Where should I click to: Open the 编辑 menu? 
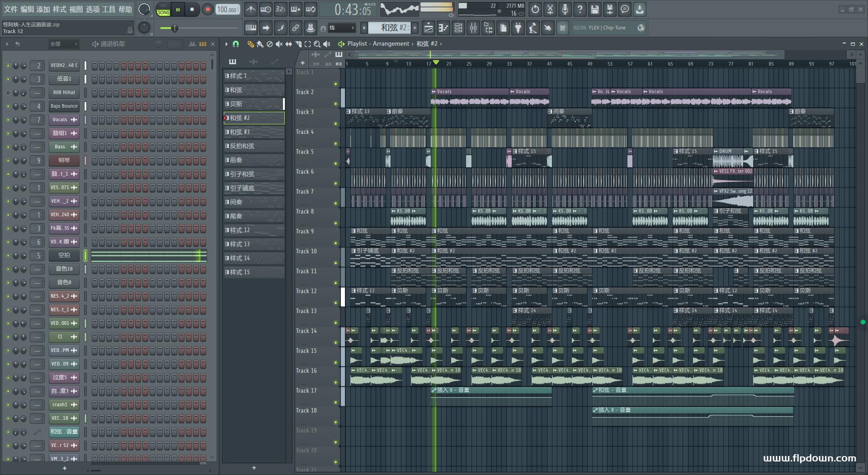click(27, 9)
